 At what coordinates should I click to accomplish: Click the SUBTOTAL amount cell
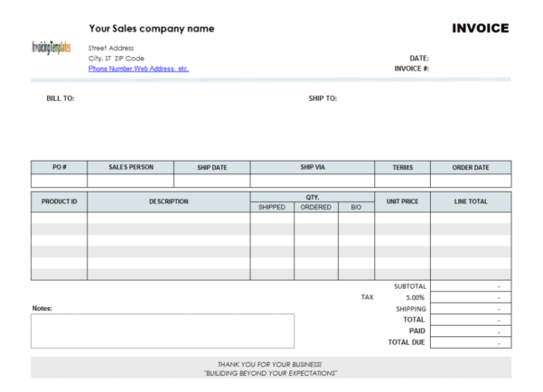point(471,286)
